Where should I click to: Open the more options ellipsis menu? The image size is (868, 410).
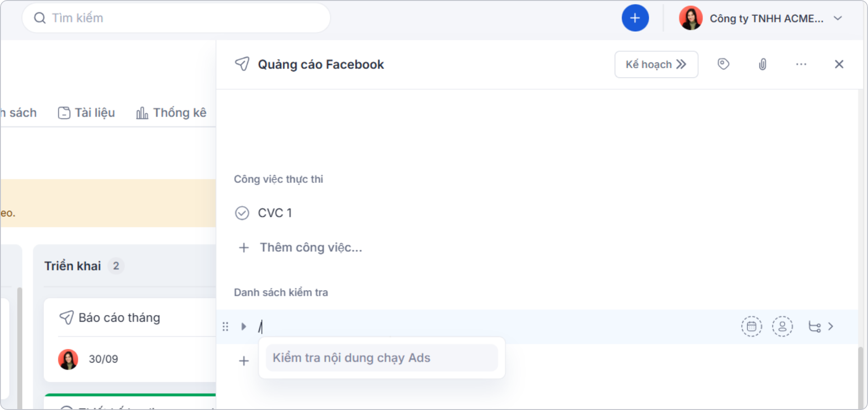point(801,64)
